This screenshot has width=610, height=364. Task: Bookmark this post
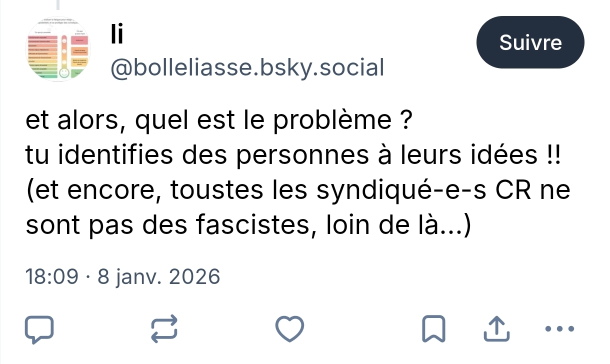(433, 329)
